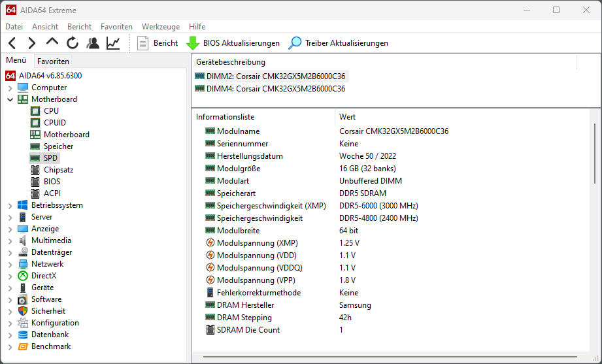
Task: Open the Ansicht menu
Action: coord(45,27)
